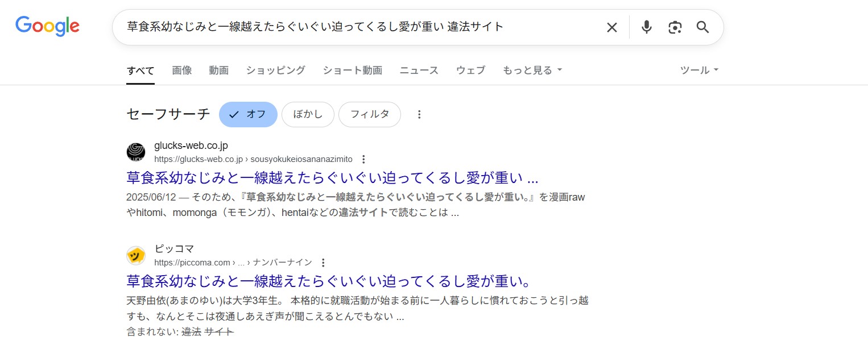Image resolution: width=868 pixels, height=345 pixels.
Task: Clear the search box with the X
Action: pos(611,27)
